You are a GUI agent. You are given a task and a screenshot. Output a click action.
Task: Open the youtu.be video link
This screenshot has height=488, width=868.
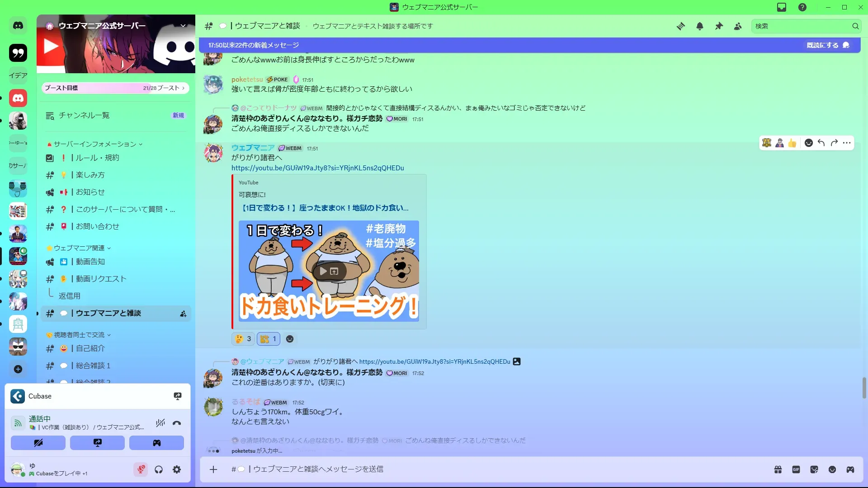pos(317,168)
